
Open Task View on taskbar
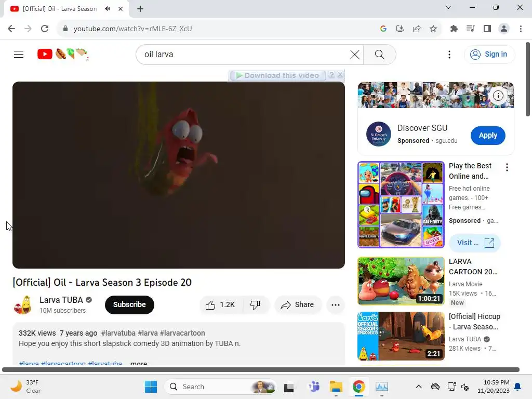[289, 387]
